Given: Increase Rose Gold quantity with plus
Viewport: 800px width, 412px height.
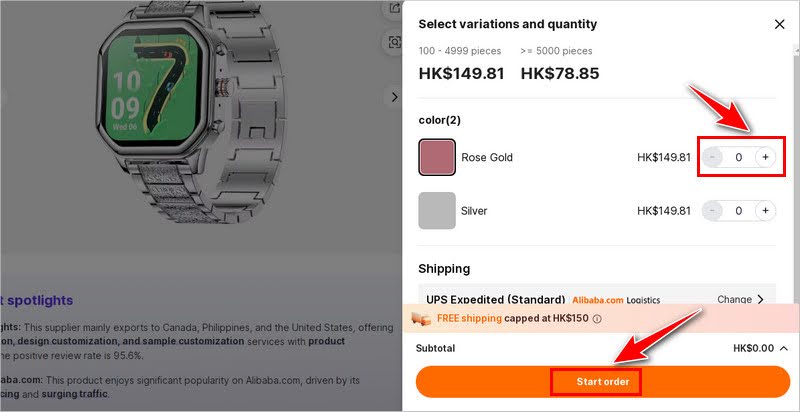Looking at the screenshot, I should point(765,157).
